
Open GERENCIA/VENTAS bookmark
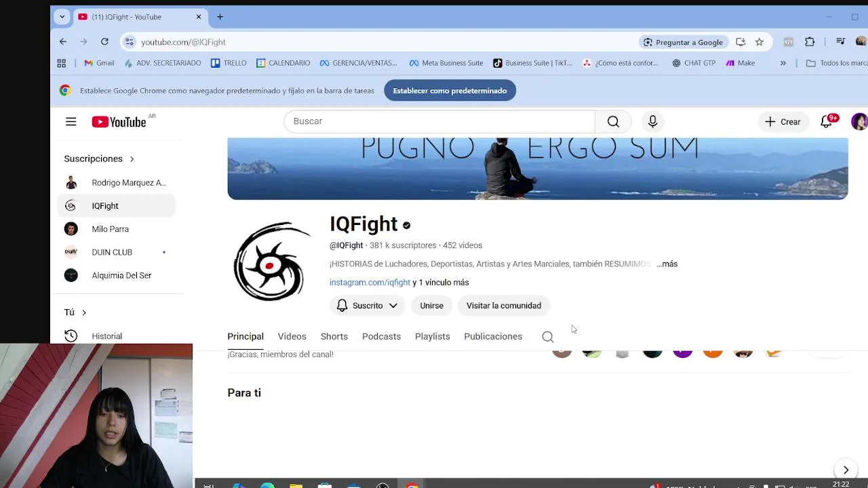(358, 63)
